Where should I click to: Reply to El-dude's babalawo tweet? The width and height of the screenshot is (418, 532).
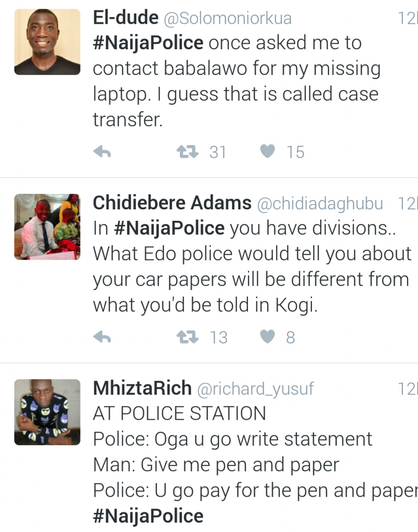pos(102,152)
